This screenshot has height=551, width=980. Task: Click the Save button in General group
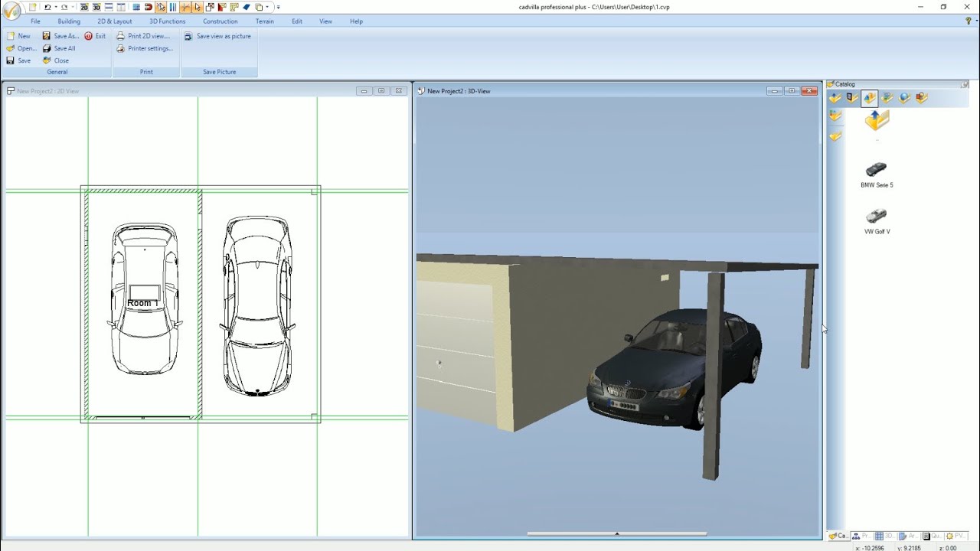pos(18,60)
